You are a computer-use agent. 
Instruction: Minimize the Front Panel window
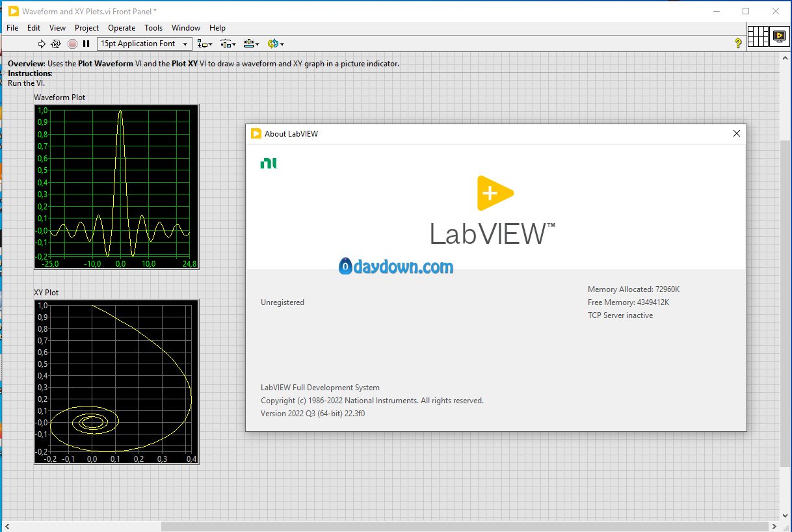click(x=717, y=11)
